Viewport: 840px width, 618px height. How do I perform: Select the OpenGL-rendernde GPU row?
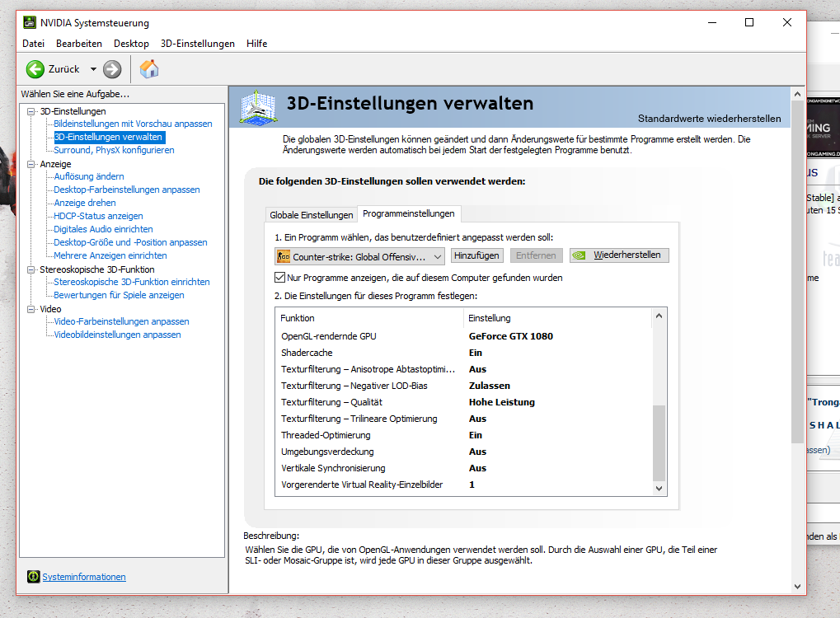(x=464, y=336)
